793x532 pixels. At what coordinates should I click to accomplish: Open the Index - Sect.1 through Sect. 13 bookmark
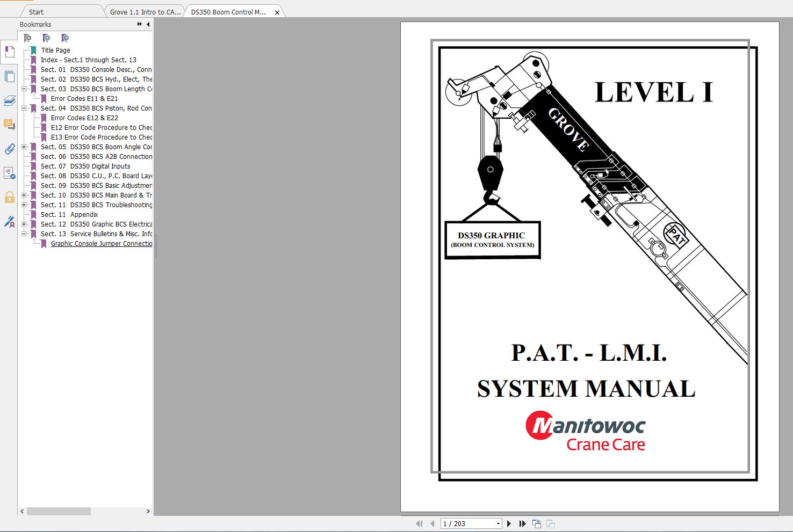pyautogui.click(x=89, y=60)
